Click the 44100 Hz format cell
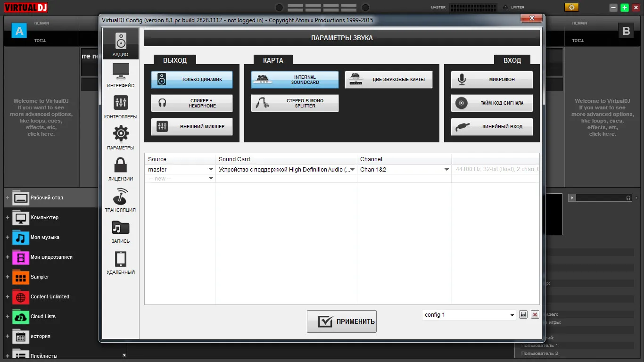This screenshot has width=644, height=362. click(495, 170)
